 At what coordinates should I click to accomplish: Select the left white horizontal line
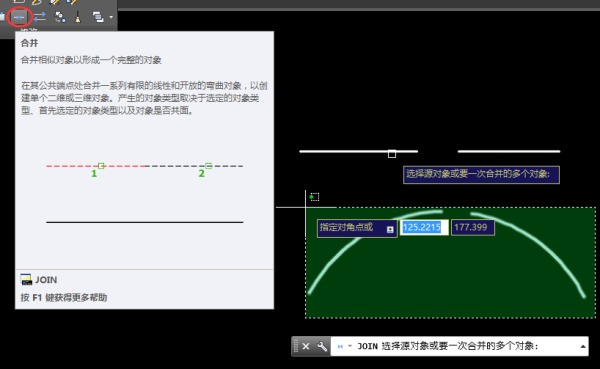[x=358, y=151]
